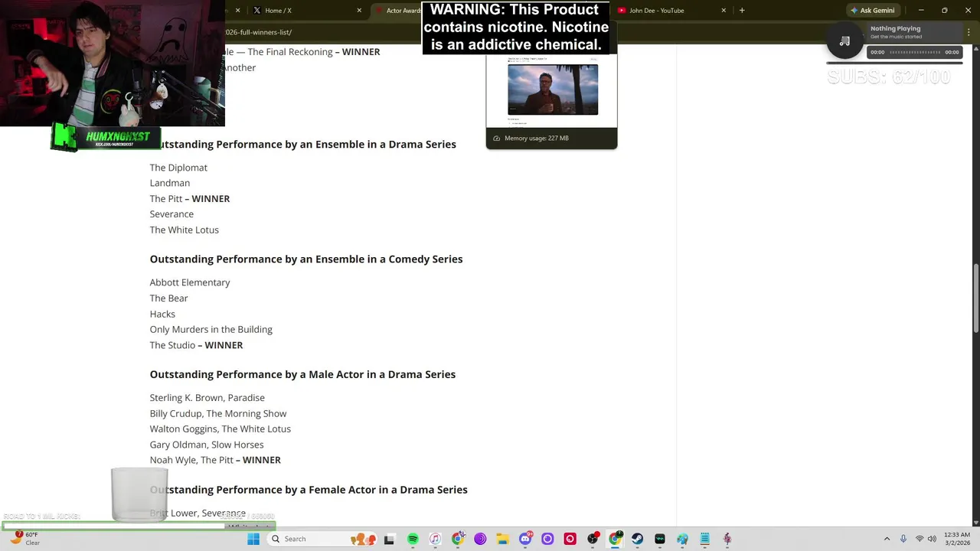Click the Drama Series Ensemble heading
Screen dimensions: 980x551
tap(302, 144)
